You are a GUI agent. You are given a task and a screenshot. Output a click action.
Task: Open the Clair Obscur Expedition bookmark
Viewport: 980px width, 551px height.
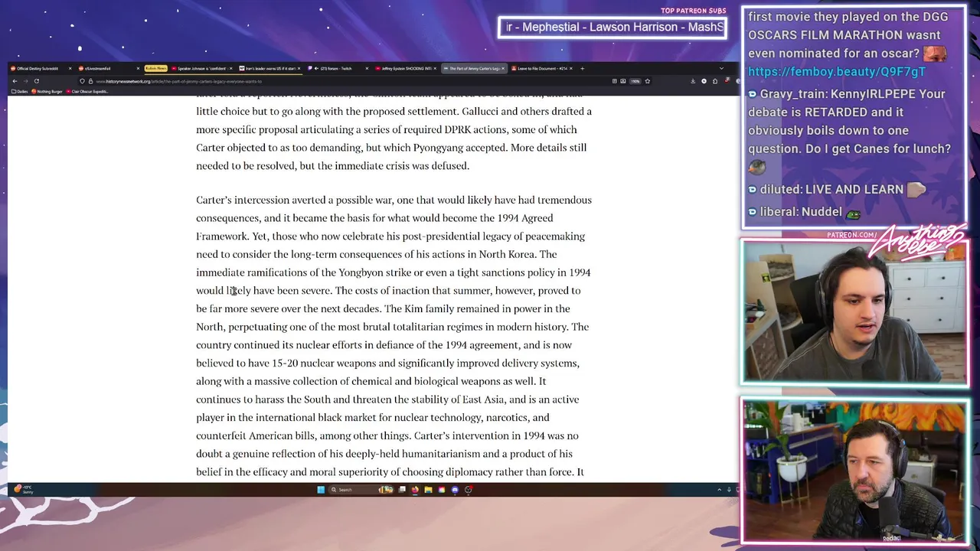(88, 91)
